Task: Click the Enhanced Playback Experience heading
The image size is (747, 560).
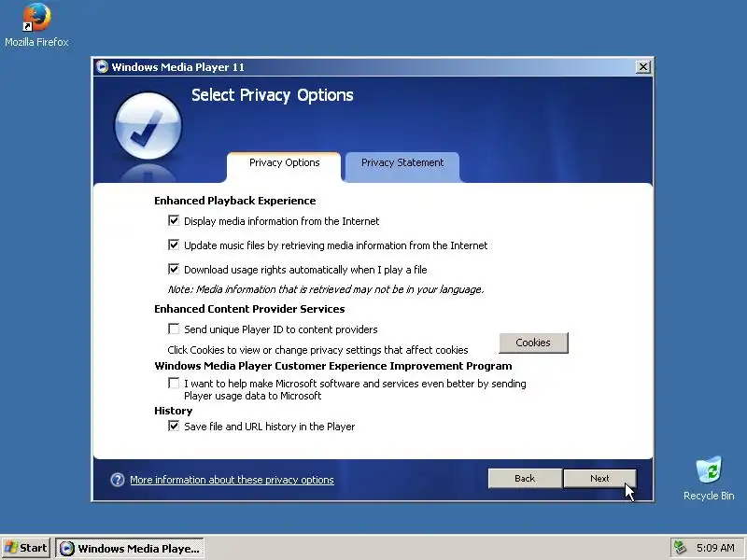Action: point(235,201)
